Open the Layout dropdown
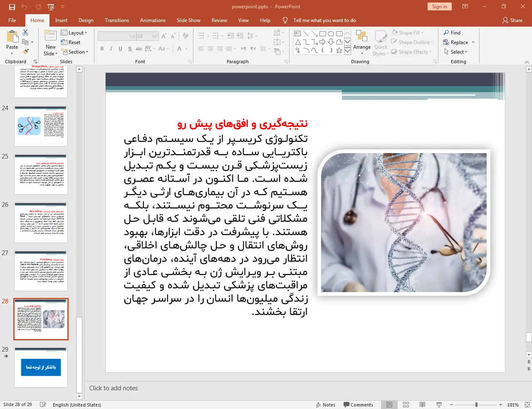Screen dimensions: 532x409 pyautogui.click(x=74, y=33)
